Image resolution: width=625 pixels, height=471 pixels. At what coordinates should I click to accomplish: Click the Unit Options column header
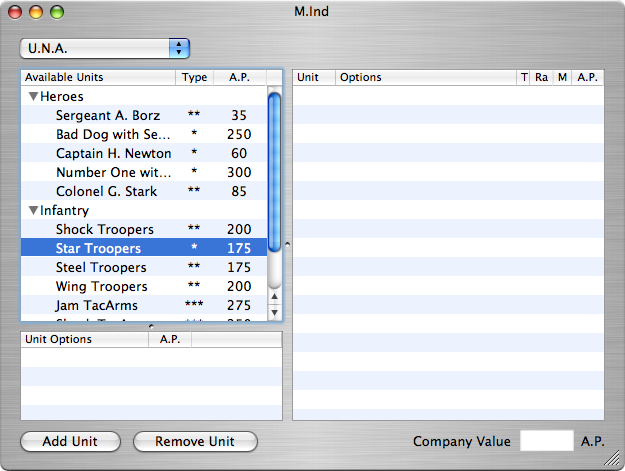tap(85, 340)
